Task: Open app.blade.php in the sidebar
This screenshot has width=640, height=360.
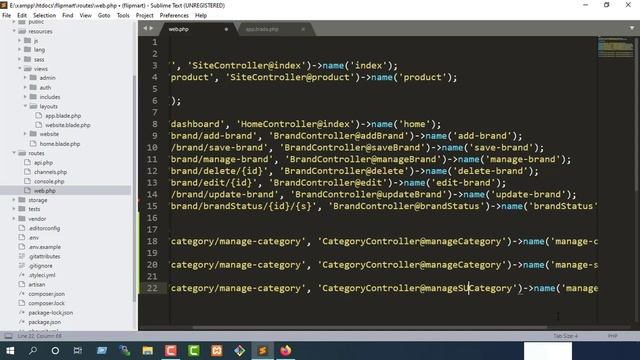Action: [63, 116]
